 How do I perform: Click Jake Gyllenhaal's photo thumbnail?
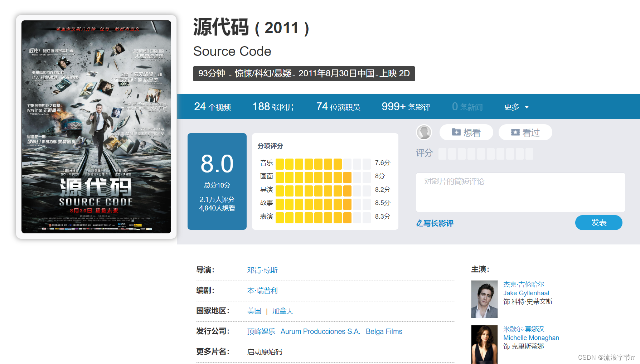[484, 299]
